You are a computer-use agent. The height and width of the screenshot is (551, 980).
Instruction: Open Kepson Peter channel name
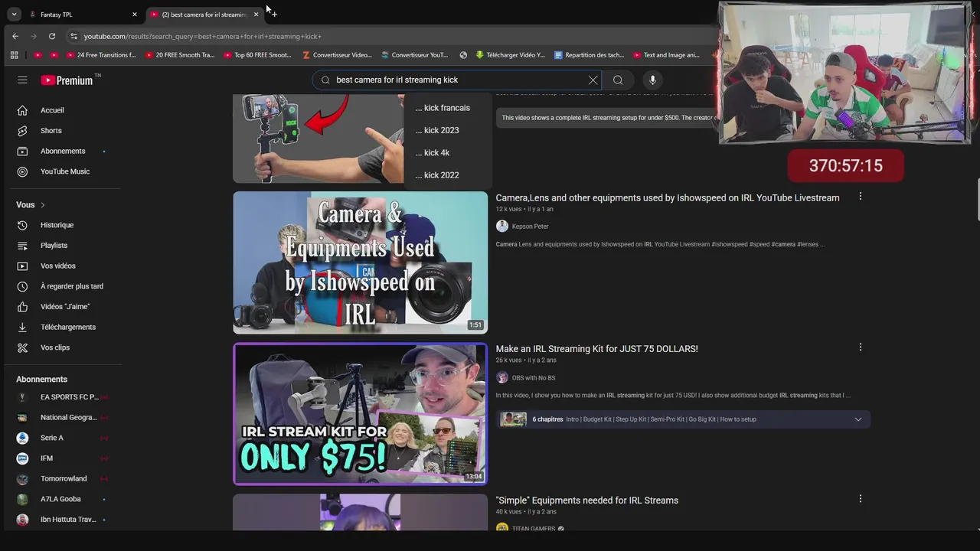coord(530,227)
